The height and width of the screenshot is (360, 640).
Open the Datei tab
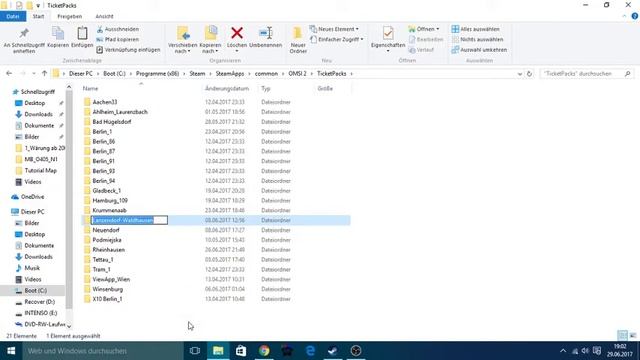(x=13, y=16)
